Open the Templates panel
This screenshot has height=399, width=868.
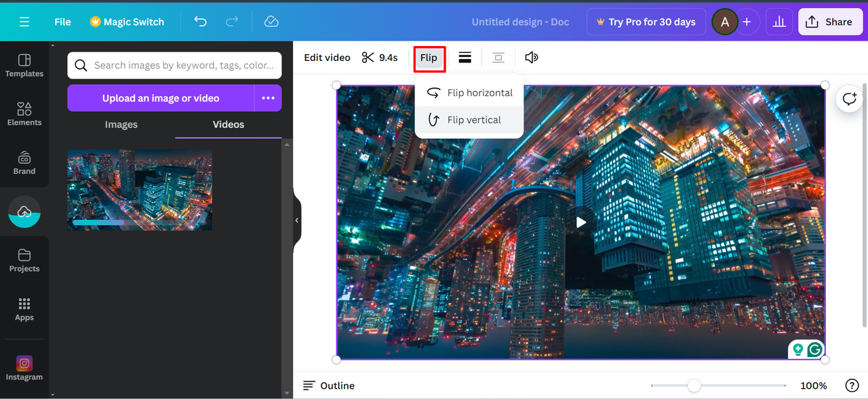click(x=24, y=66)
